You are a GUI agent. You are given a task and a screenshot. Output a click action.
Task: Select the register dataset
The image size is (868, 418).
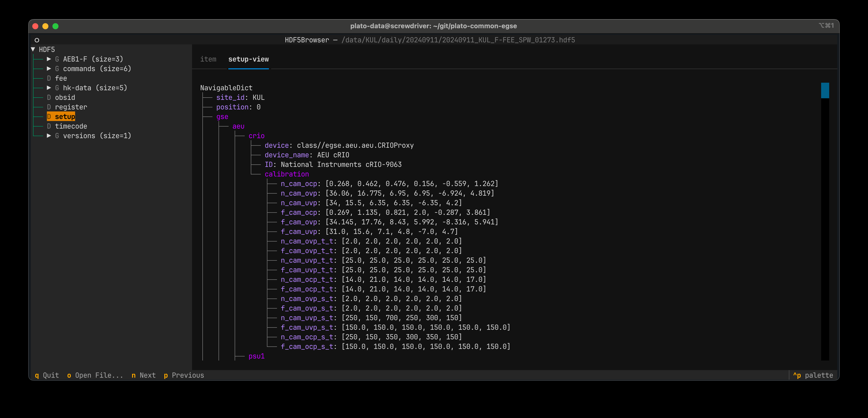pos(67,107)
